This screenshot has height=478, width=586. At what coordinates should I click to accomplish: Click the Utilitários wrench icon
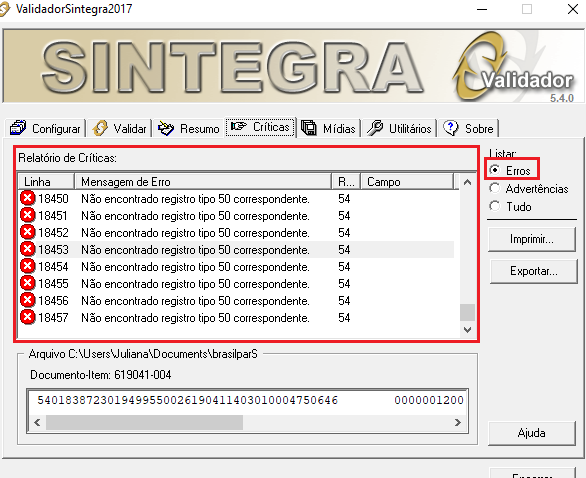375,128
